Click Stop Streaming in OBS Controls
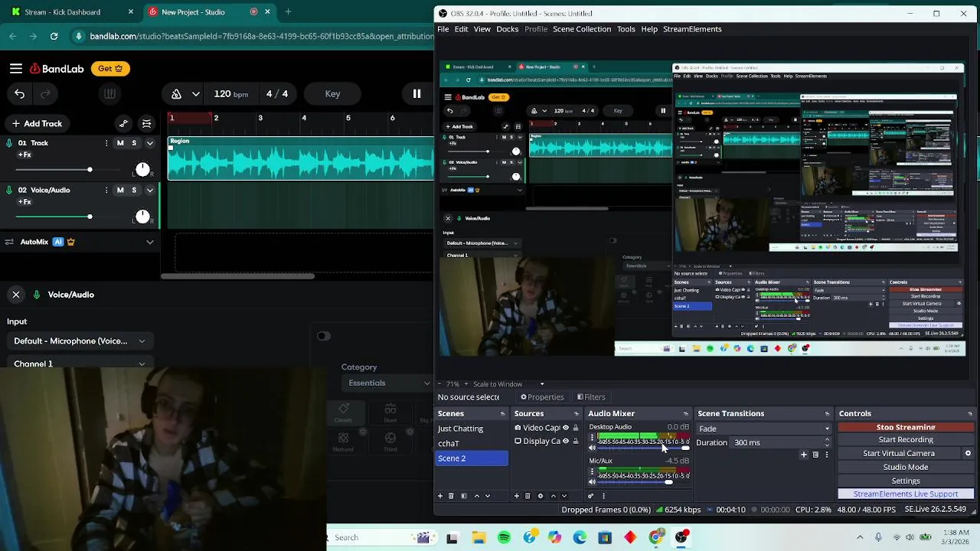 tap(906, 427)
